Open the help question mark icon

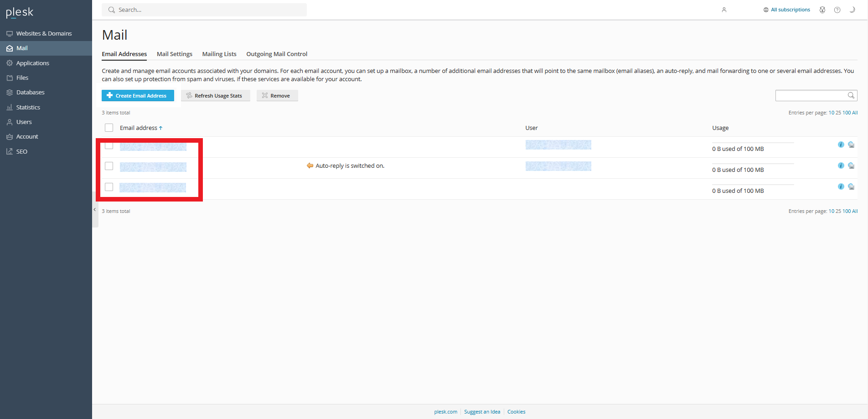pyautogui.click(x=837, y=10)
